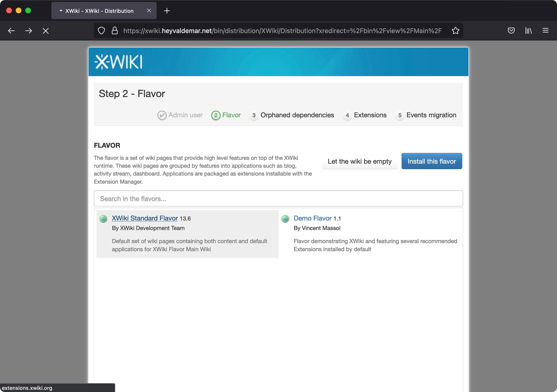Click Let the wiki be empty button
The width and height of the screenshot is (557, 392).
tap(360, 161)
